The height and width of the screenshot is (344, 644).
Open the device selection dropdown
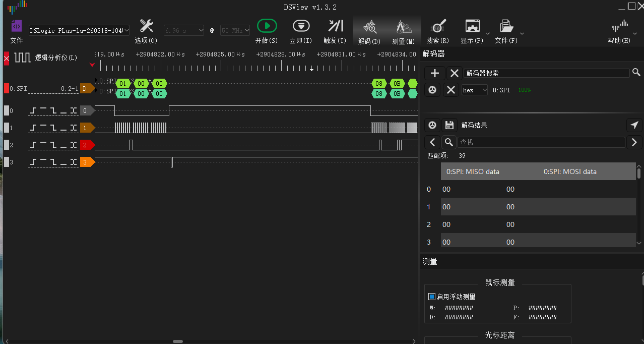tap(79, 30)
